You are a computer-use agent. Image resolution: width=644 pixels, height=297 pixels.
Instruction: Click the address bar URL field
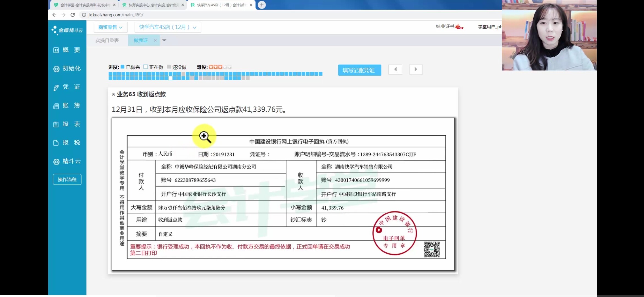[116, 15]
